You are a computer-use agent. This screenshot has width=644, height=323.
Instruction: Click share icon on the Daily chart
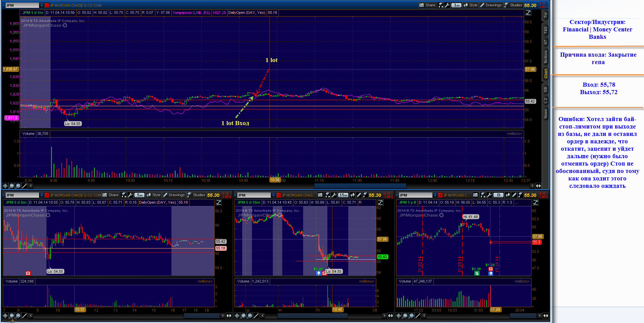[476, 195]
